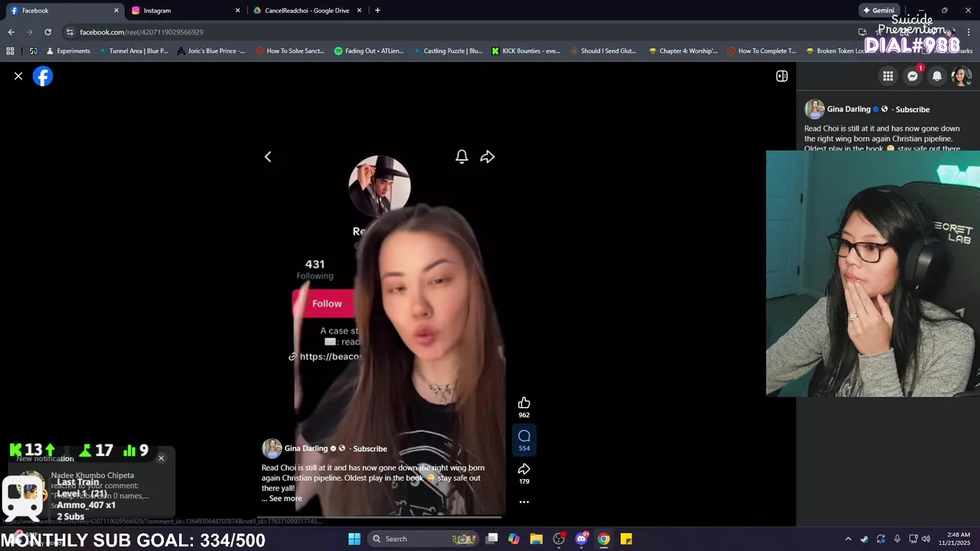The width and height of the screenshot is (980, 551).
Task: Toggle the reel side panel icon
Action: click(782, 76)
